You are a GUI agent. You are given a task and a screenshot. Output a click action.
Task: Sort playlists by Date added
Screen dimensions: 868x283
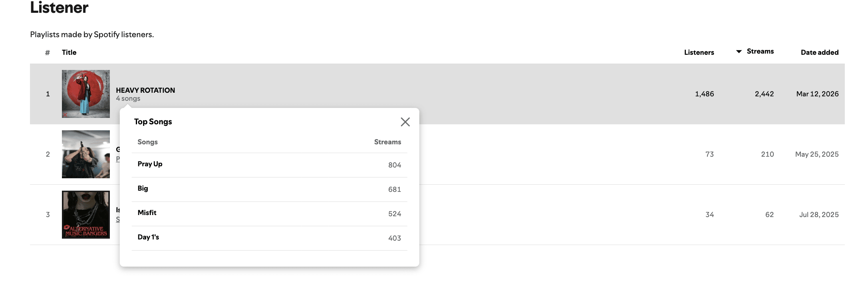point(819,52)
